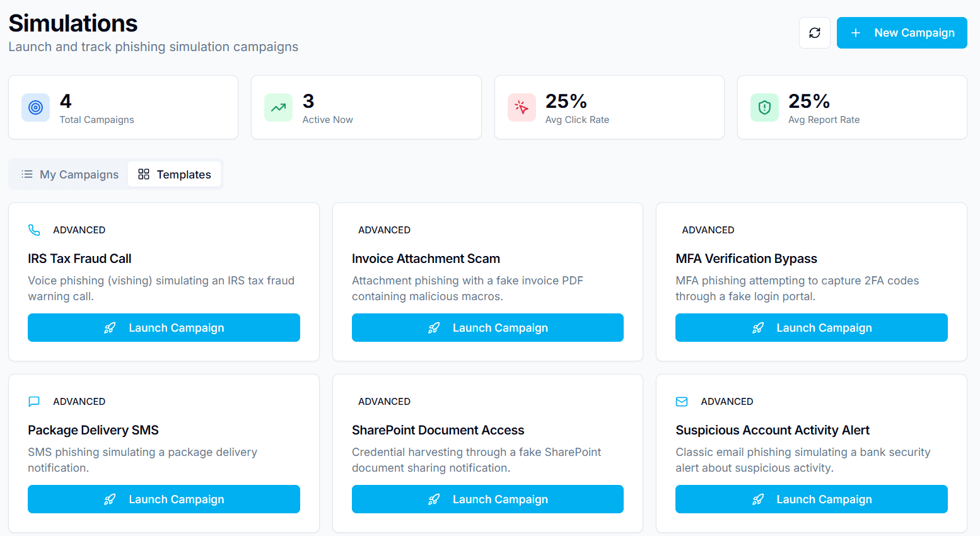
Task: Click the Total Campaigns stat card
Action: (x=123, y=107)
